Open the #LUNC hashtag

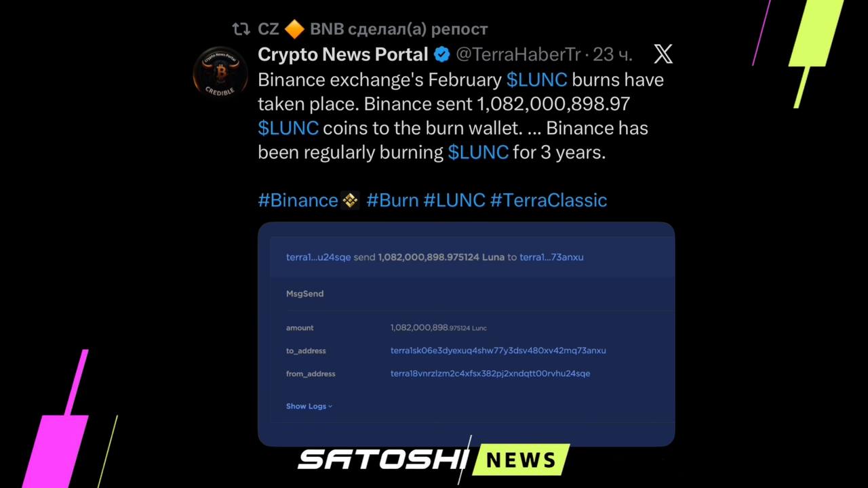(454, 201)
